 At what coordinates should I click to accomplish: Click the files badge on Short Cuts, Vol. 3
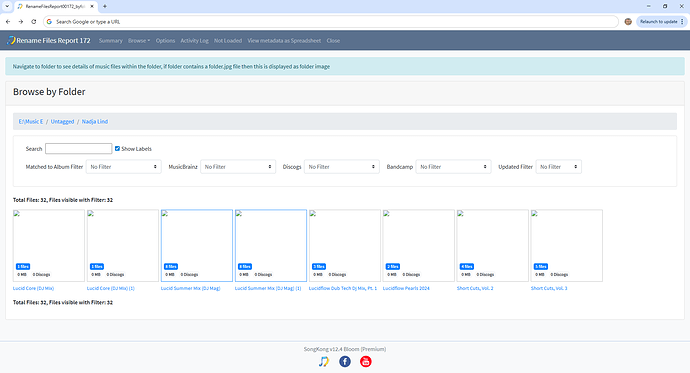[540, 267]
